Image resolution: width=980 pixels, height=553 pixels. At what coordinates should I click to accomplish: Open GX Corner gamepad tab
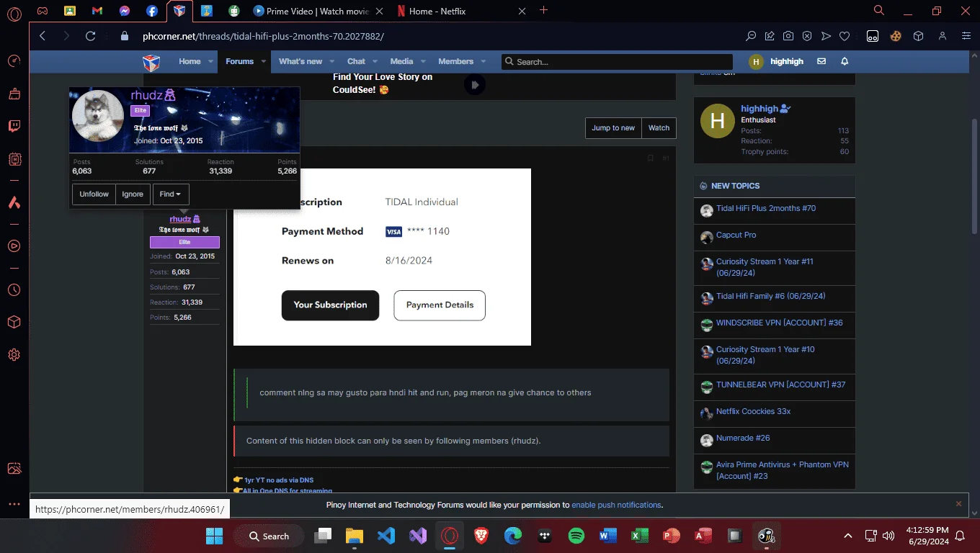coord(43,11)
